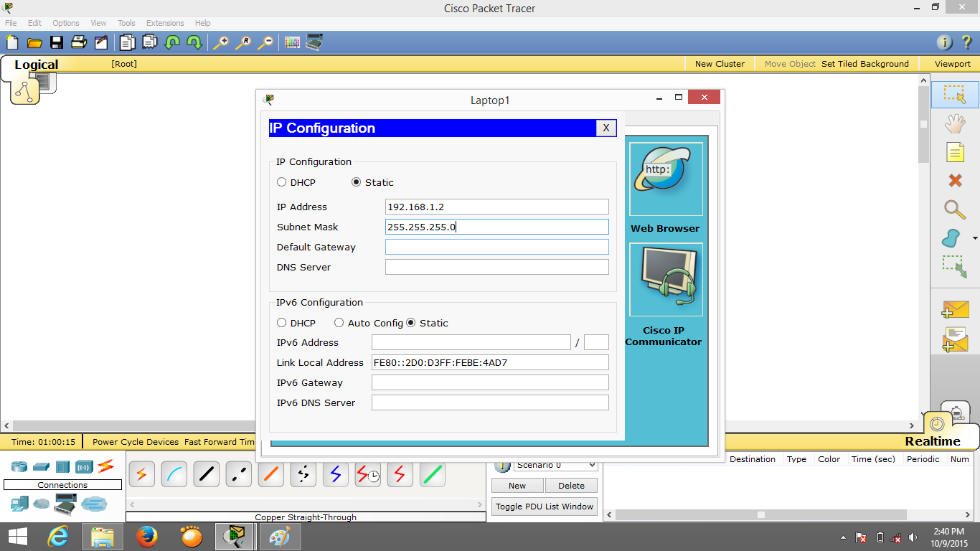Activate the Delete tool in the sidebar

pos(954,180)
